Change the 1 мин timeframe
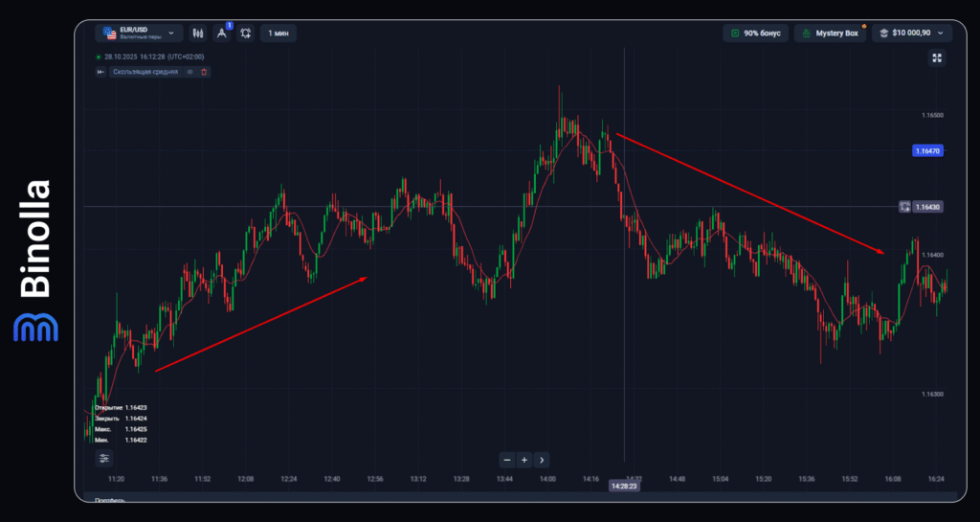The image size is (980, 522). tap(278, 34)
